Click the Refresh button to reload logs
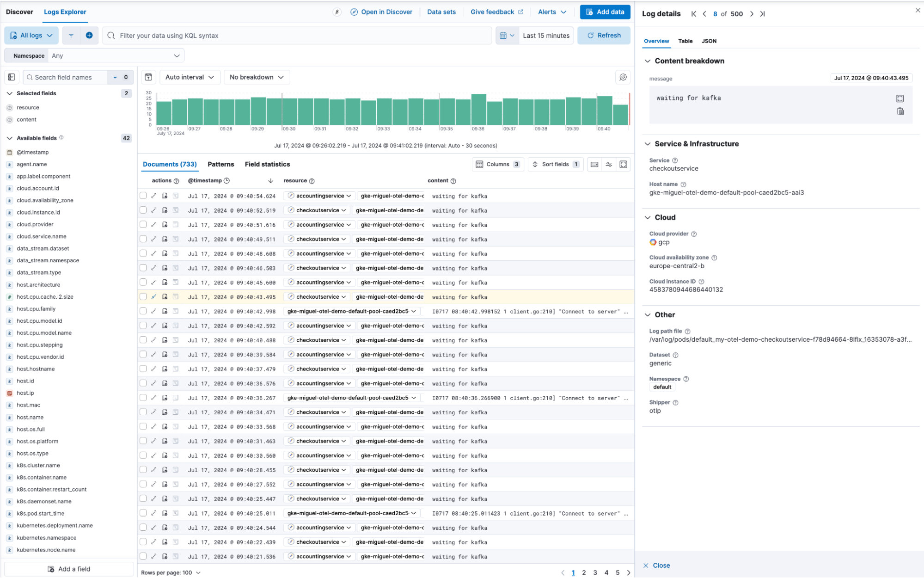This screenshot has height=578, width=924. pos(604,35)
